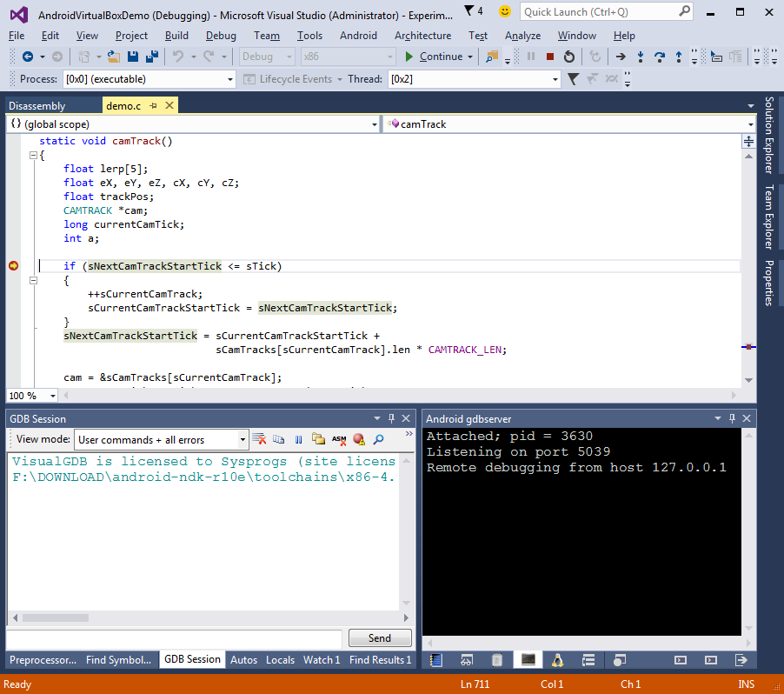Click the feedback smiley face icon
Screen dimensions: 784x694
505,11
